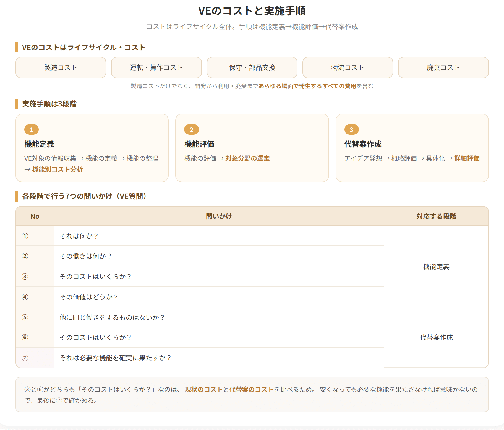504x430 pixels.
Task: Select row その働きは何か？
Action: [x=200, y=256]
